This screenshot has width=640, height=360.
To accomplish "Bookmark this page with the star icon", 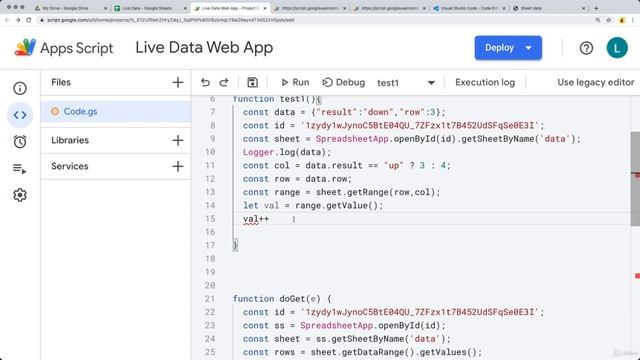I will click(x=609, y=20).
